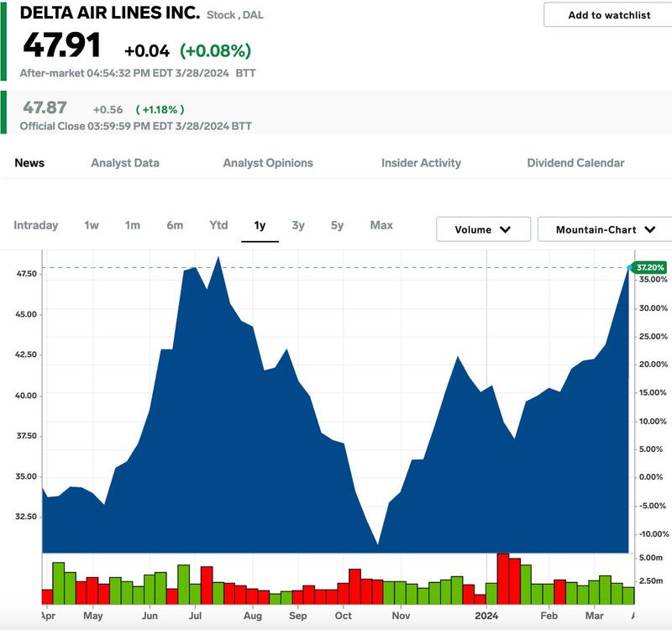
Task: Click the Official Close timestamp line
Action: tap(135, 127)
